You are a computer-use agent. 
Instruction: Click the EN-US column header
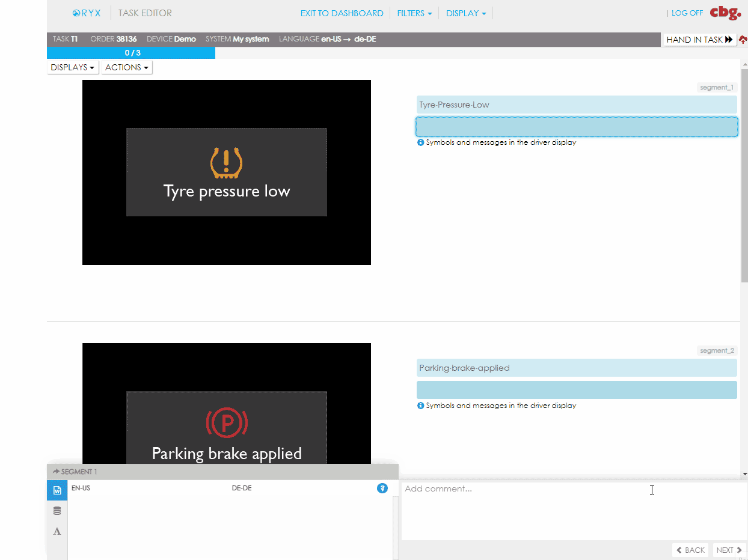[x=81, y=488]
